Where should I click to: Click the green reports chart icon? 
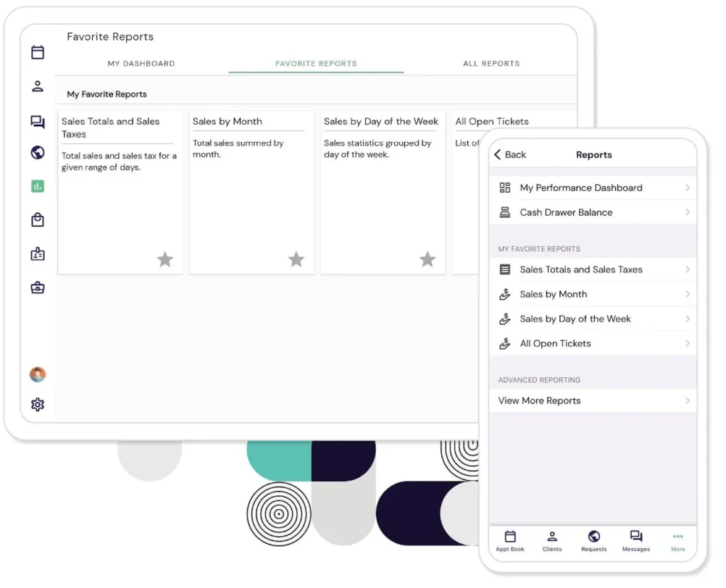pyautogui.click(x=38, y=187)
